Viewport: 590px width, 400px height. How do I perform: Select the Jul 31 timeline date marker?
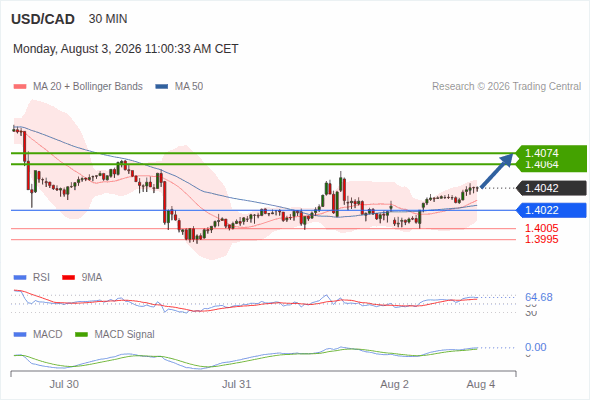pyautogui.click(x=236, y=385)
